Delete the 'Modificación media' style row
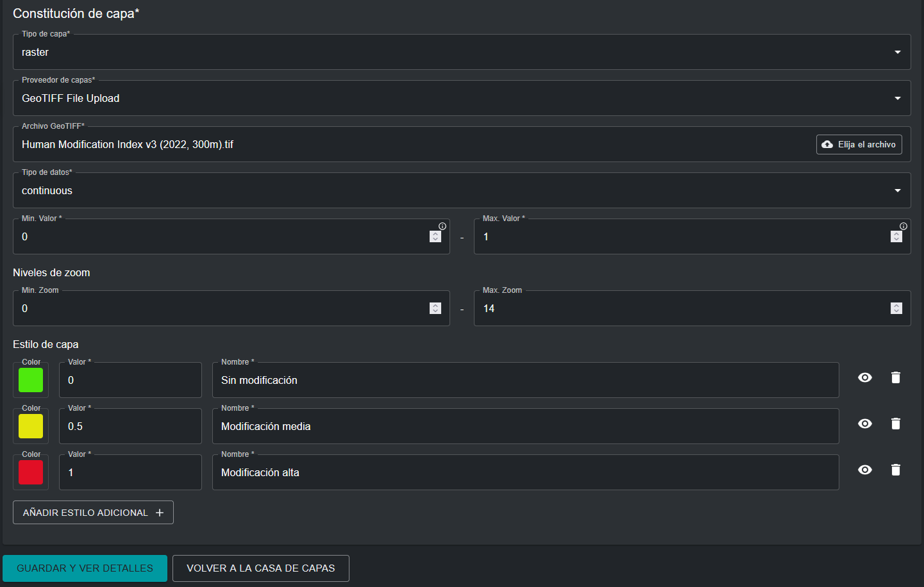The height and width of the screenshot is (587, 924). (x=896, y=424)
